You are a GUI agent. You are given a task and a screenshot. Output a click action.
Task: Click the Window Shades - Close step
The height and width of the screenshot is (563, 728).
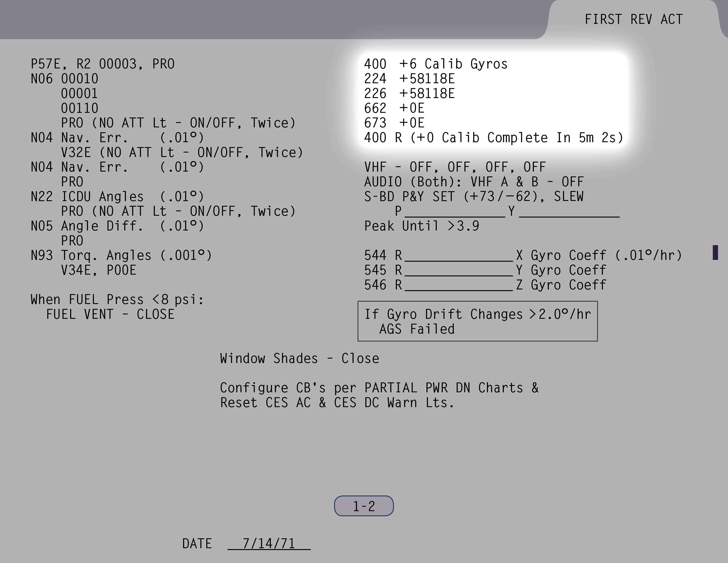[x=299, y=359]
